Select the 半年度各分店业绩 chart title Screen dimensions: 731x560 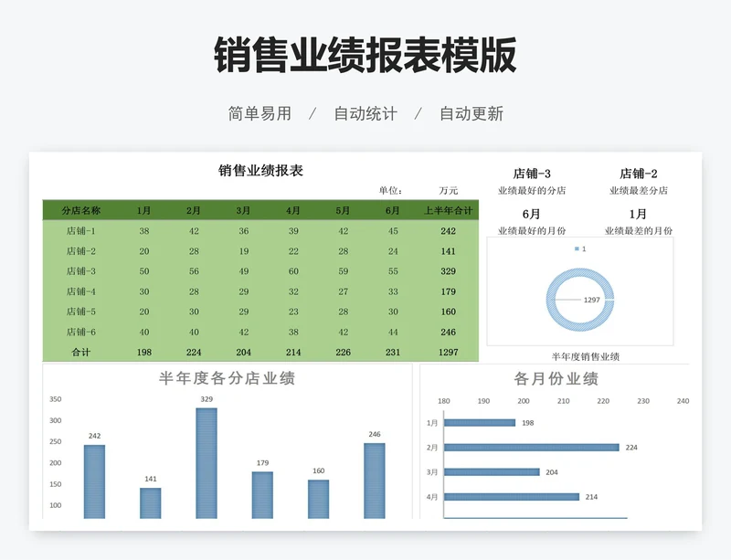[x=227, y=378]
